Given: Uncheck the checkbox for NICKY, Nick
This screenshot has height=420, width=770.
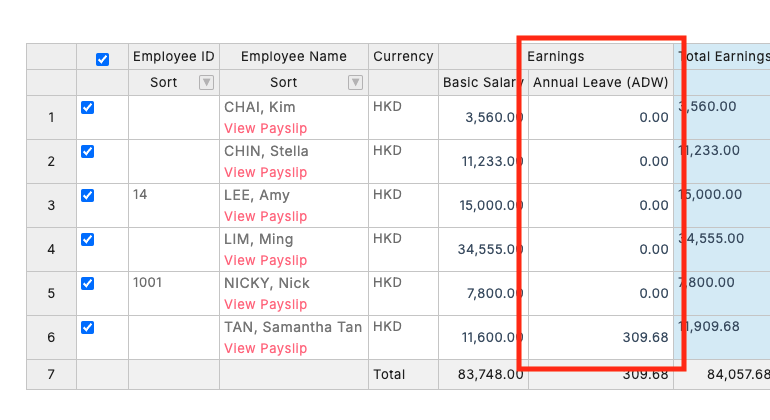Looking at the screenshot, I should pos(87,283).
